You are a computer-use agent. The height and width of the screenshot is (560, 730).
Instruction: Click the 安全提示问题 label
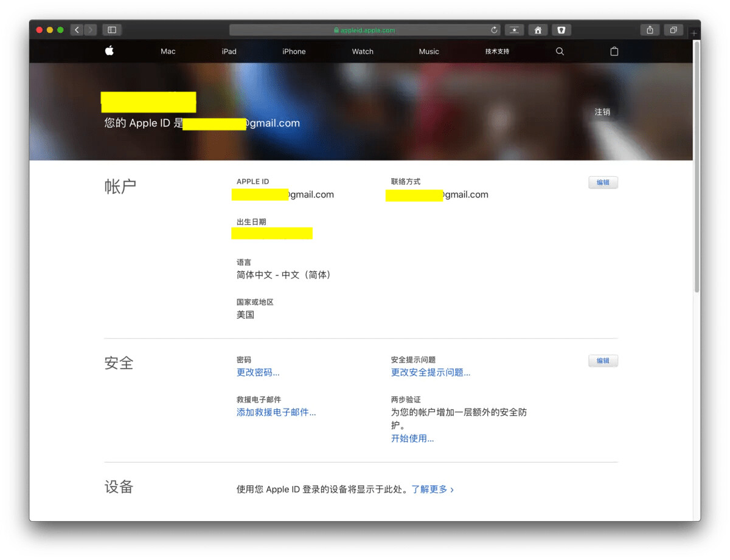(x=413, y=360)
